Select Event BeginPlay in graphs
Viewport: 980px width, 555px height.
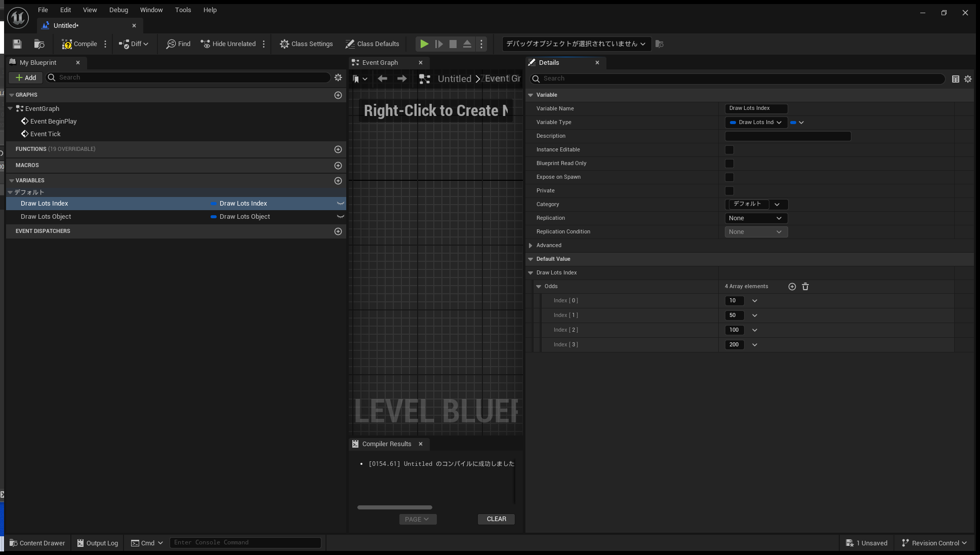click(54, 122)
